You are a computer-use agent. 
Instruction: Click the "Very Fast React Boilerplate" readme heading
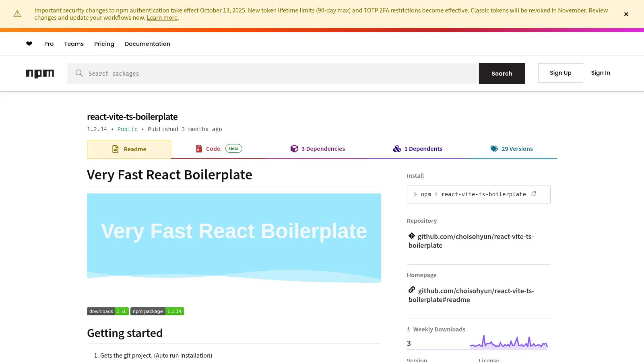coord(169,175)
